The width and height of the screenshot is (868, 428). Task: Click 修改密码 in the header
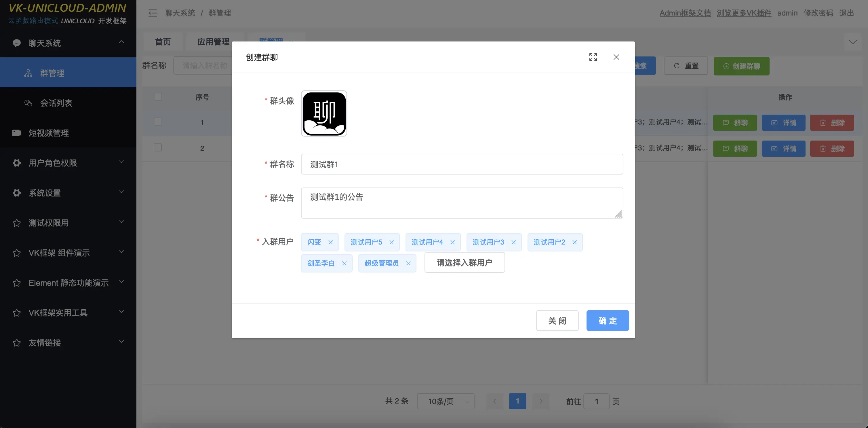coord(818,13)
